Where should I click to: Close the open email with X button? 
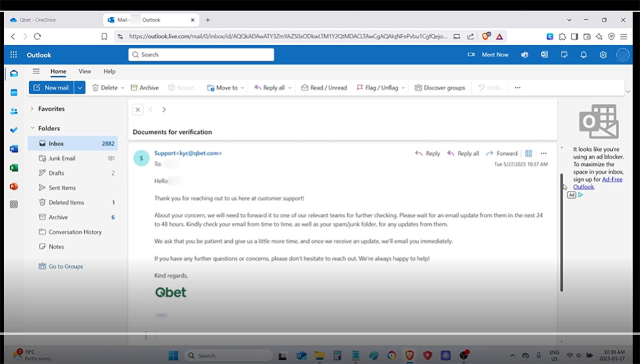click(x=138, y=109)
